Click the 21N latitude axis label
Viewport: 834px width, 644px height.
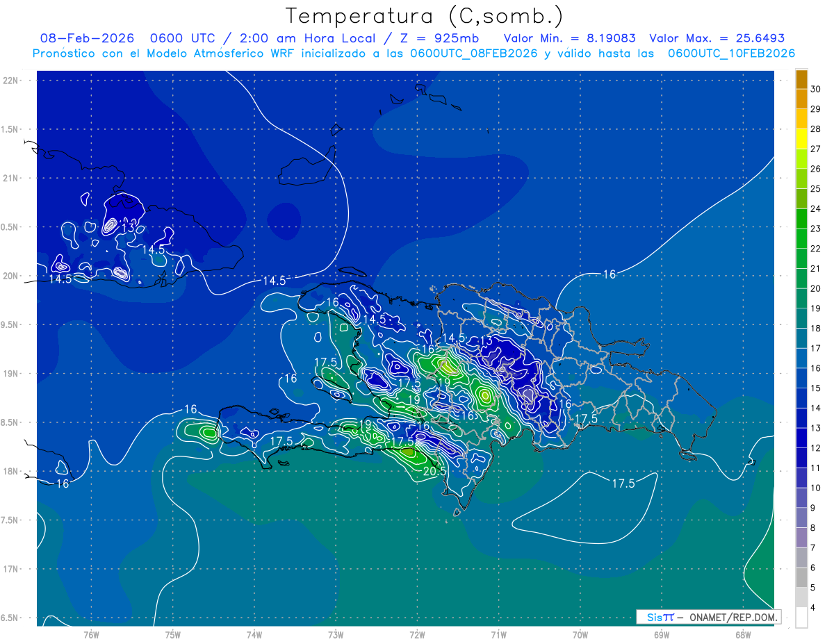coord(12,178)
